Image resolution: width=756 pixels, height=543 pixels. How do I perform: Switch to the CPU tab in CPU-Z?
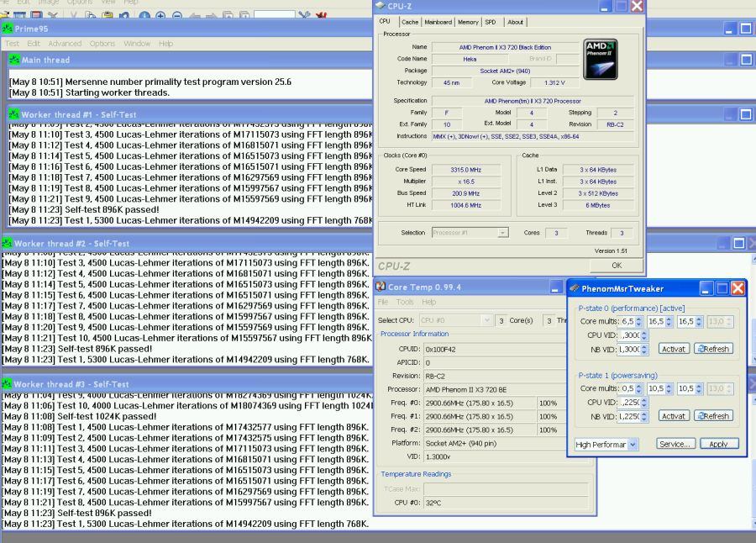point(385,21)
